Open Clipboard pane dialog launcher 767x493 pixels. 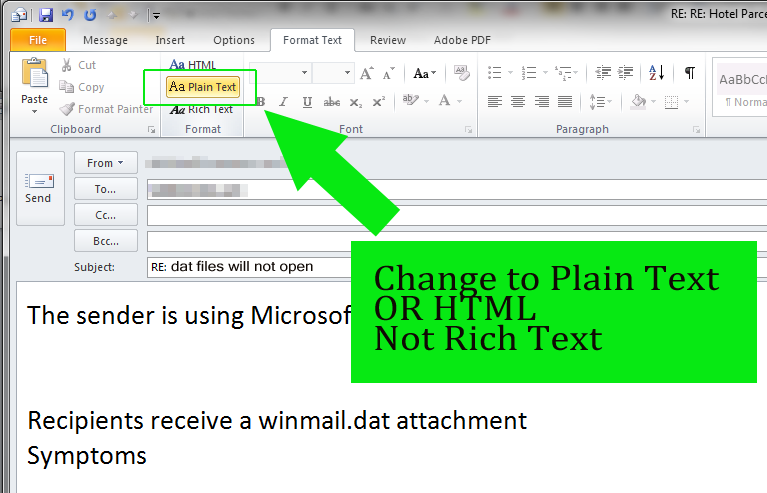[151, 130]
